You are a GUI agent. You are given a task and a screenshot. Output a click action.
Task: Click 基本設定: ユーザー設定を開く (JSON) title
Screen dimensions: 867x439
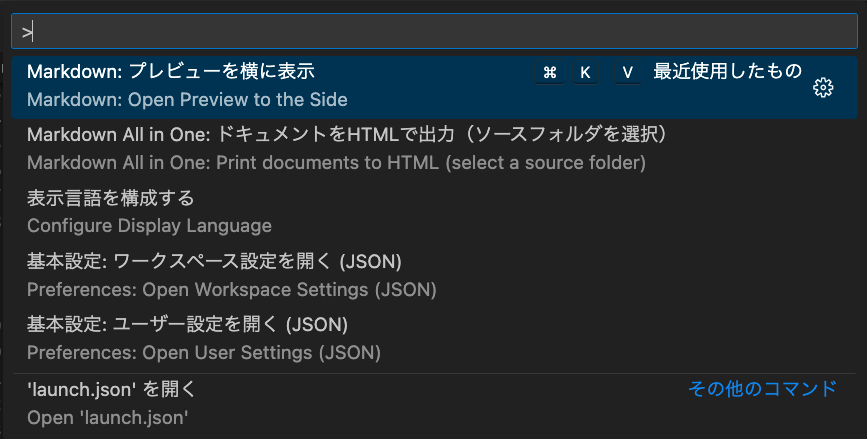[187, 325]
